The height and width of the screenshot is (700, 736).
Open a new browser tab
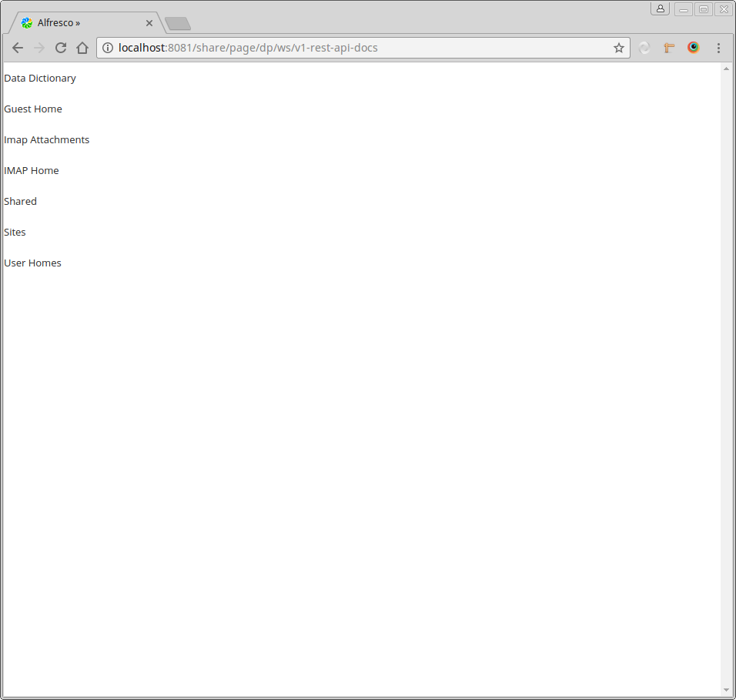[178, 24]
